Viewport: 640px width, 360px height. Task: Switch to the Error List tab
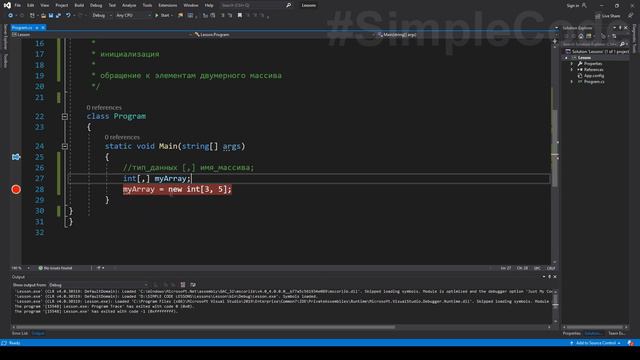(20, 333)
